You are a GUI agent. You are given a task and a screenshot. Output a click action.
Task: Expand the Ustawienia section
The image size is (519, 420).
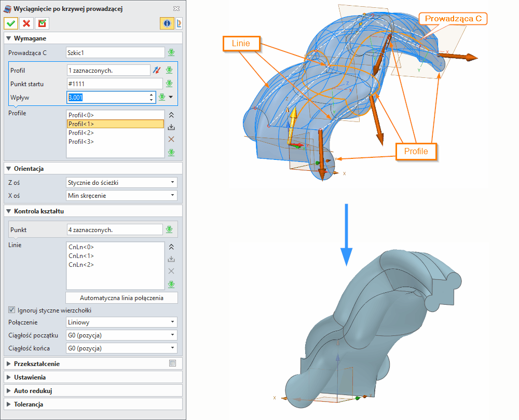pyautogui.click(x=30, y=377)
